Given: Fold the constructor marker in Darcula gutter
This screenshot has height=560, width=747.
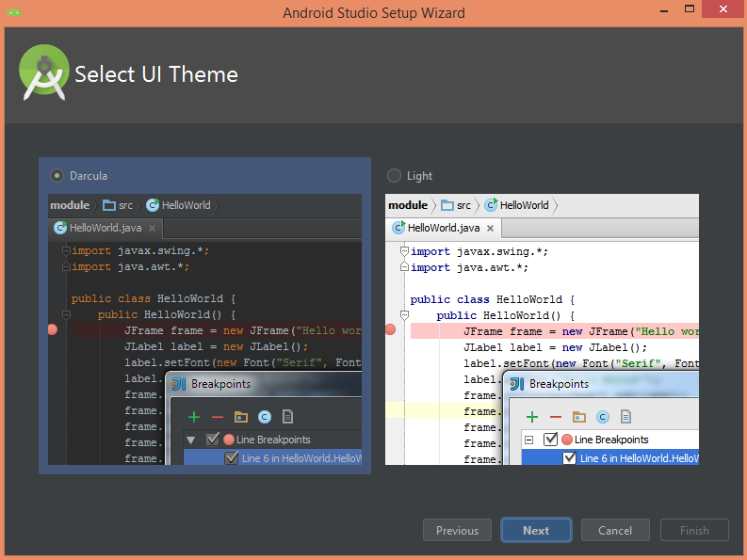Looking at the screenshot, I should pos(66,314).
